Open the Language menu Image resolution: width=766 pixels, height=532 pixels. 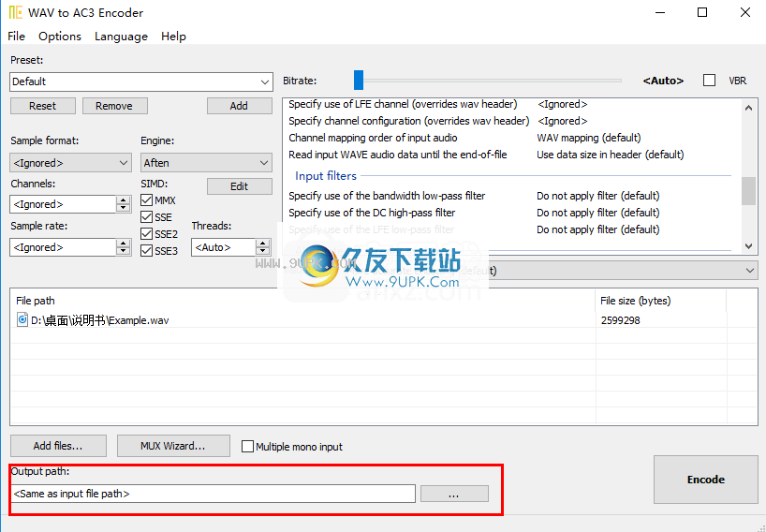point(121,37)
